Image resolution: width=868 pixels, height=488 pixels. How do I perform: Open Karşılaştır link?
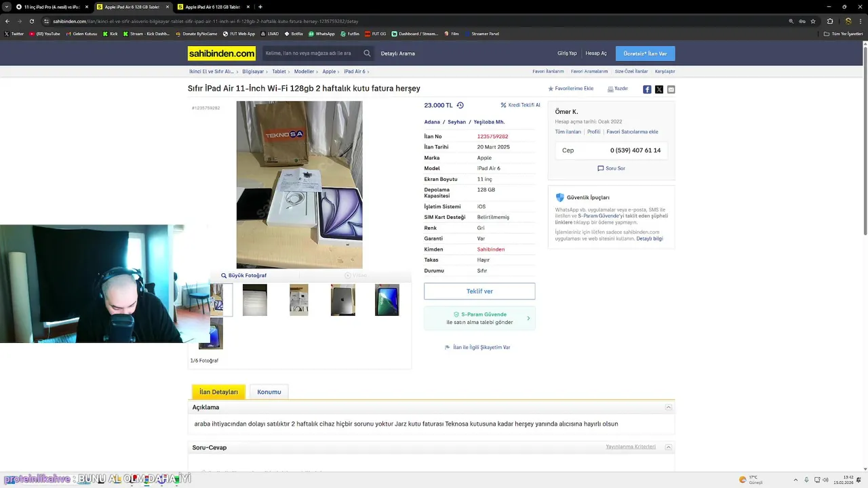tap(665, 71)
